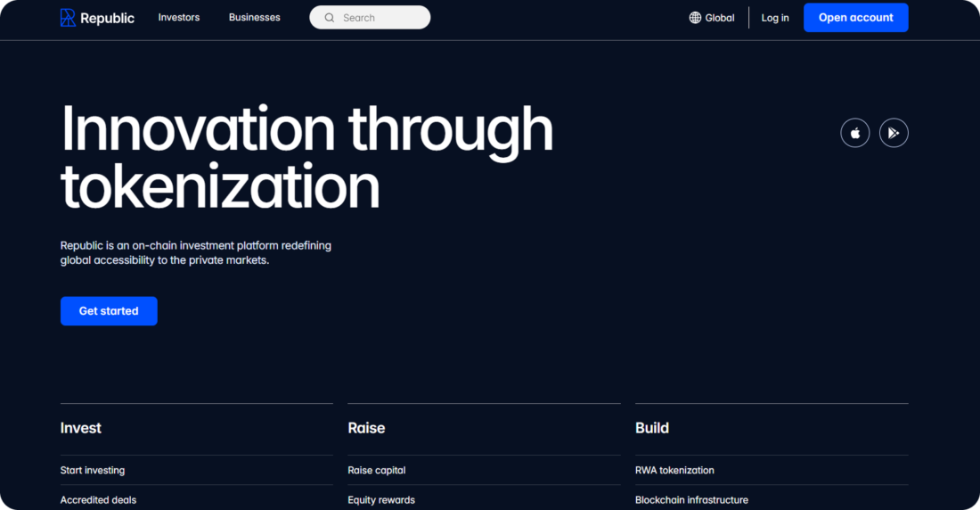Open the Businesses menu
Viewport: 980px width, 510px height.
click(x=255, y=18)
